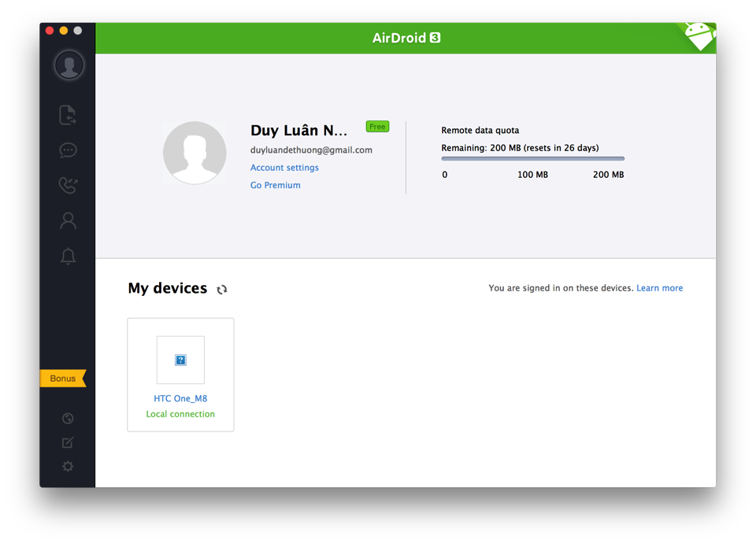The width and height of the screenshot is (756, 544).
Task: Click the Learn more link
Action: [660, 287]
